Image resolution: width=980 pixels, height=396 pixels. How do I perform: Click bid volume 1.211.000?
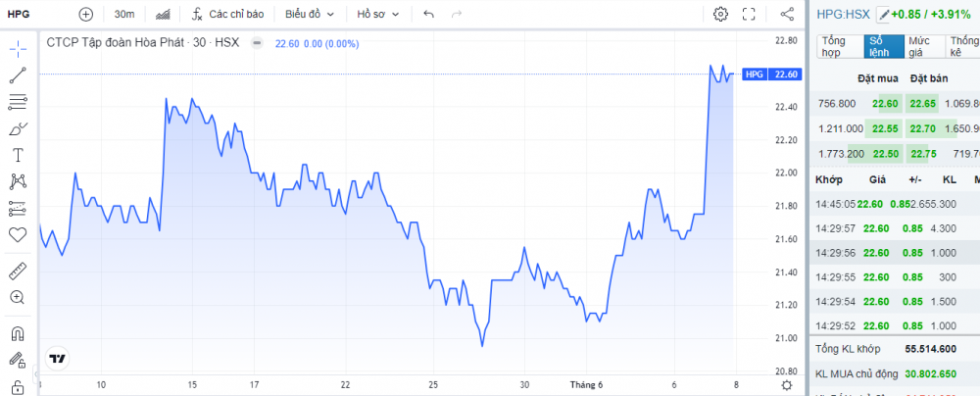click(841, 128)
